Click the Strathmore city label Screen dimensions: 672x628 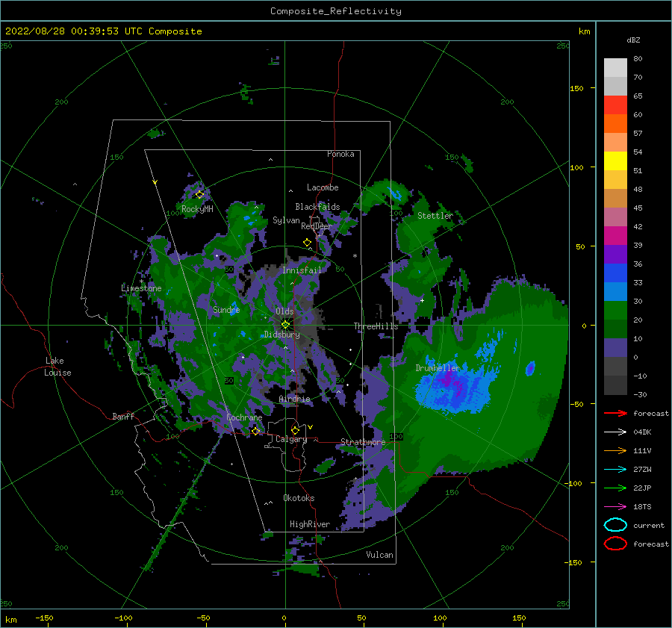[x=363, y=442]
